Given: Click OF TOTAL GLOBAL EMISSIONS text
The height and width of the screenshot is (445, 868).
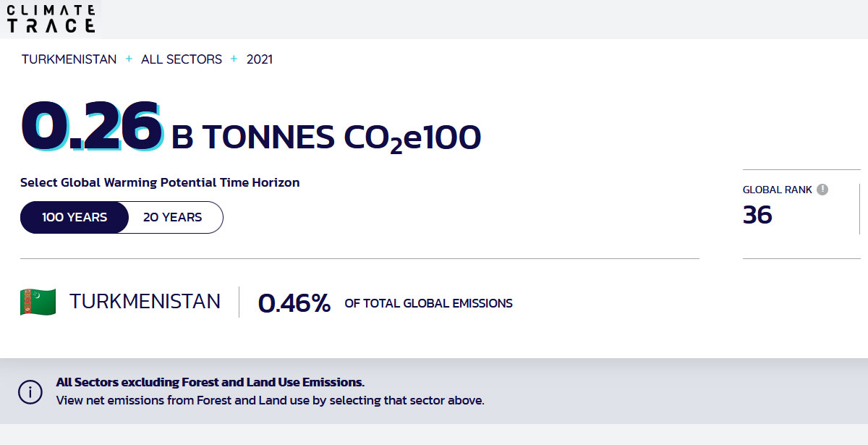Looking at the screenshot, I should 428,303.
